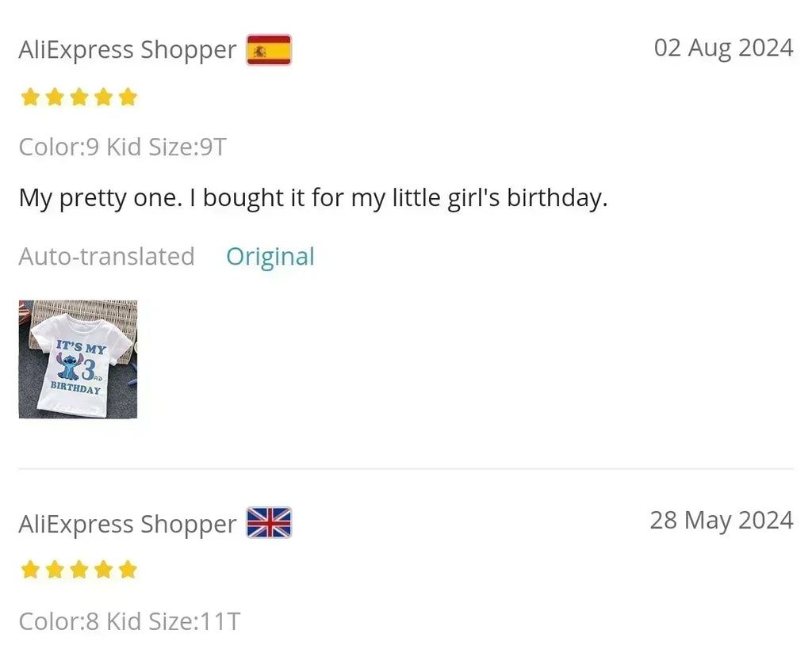The image size is (812, 653).
Task: Click the "My pretty one" review text
Action: click(312, 197)
